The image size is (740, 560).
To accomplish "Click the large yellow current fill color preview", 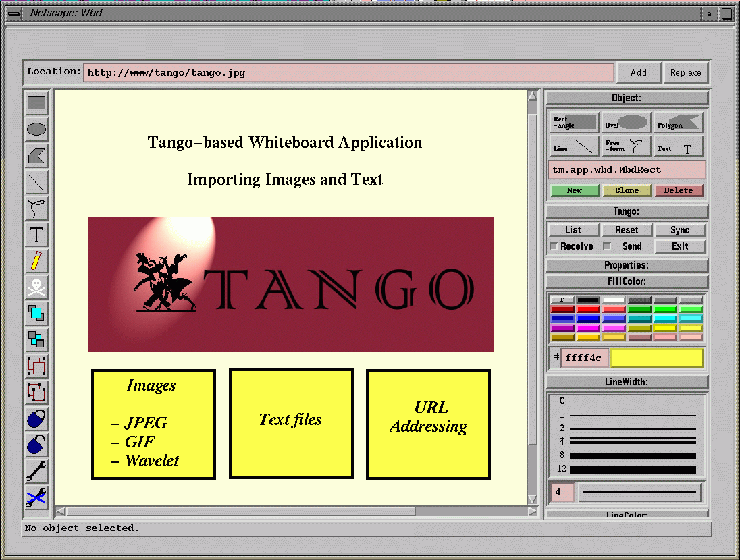I will pyautogui.click(x=656, y=358).
